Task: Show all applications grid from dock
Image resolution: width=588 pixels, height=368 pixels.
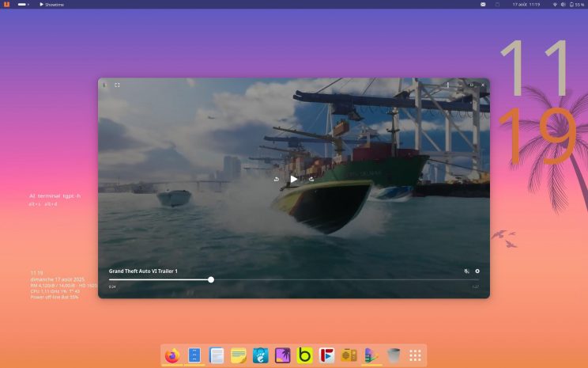Action: 415,355
